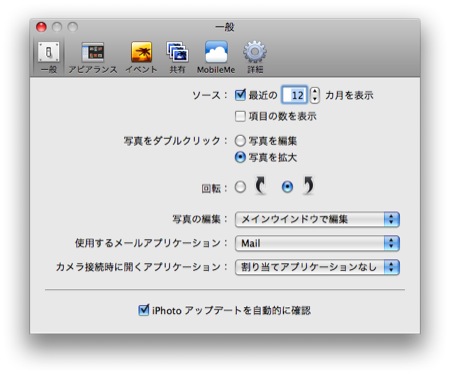Image resolution: width=450 pixels, height=375 pixels.
Task: Enable 項目の数を表示 checkbox
Action: pyautogui.click(x=240, y=116)
